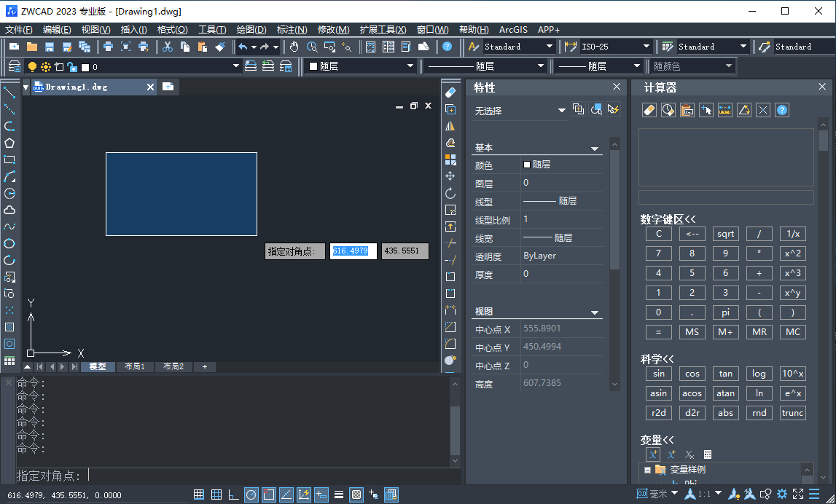Click the sin button in the calculator
Screen dimensions: 836x504
coord(658,374)
